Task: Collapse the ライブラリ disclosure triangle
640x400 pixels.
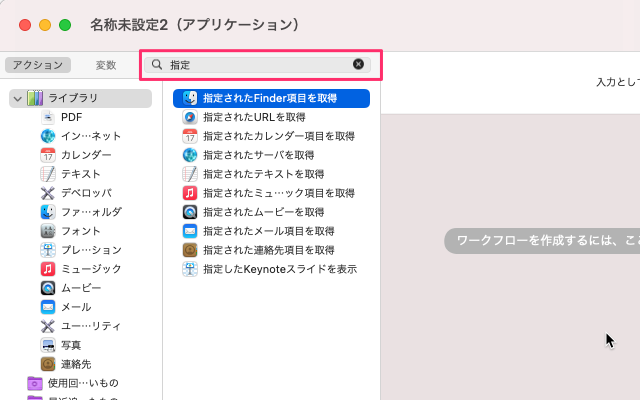Action: pyautogui.click(x=17, y=98)
